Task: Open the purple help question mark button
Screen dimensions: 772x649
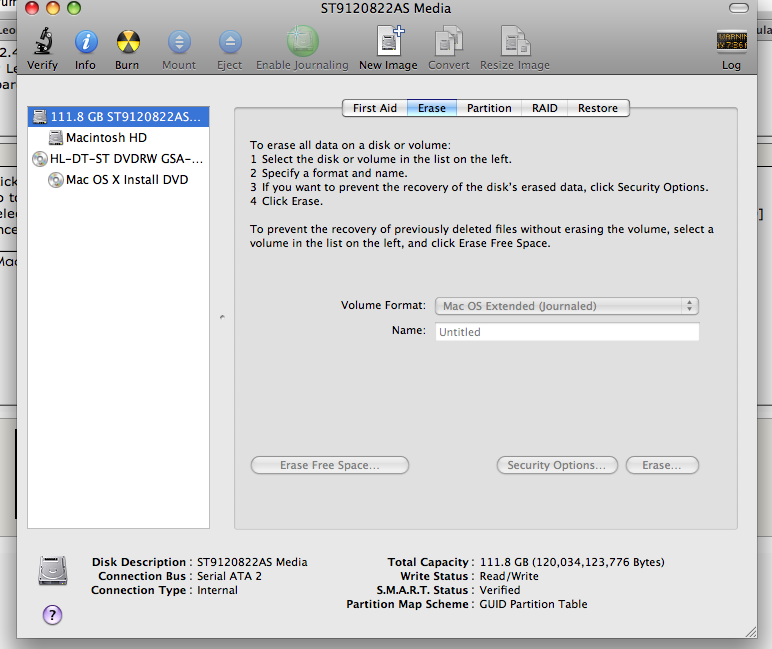Action: (52, 615)
